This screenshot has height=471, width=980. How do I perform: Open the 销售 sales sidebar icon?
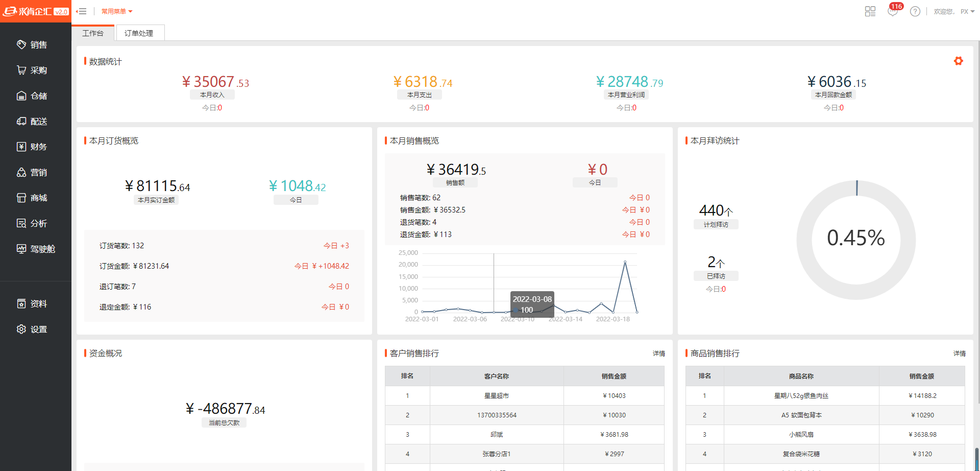coord(21,45)
